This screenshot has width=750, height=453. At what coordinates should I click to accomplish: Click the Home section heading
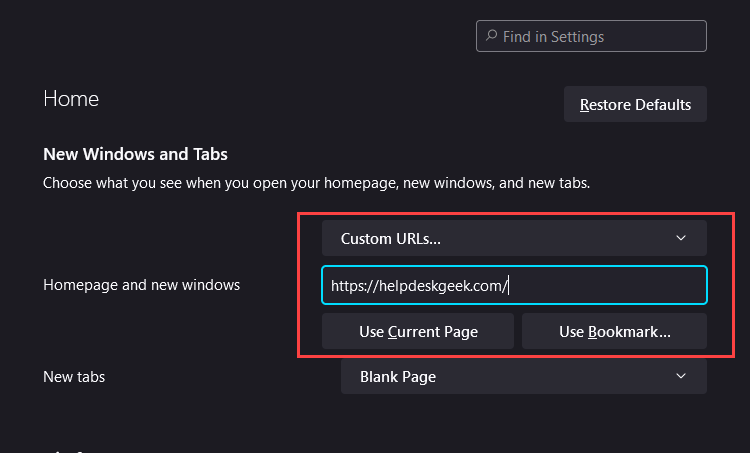(x=71, y=99)
